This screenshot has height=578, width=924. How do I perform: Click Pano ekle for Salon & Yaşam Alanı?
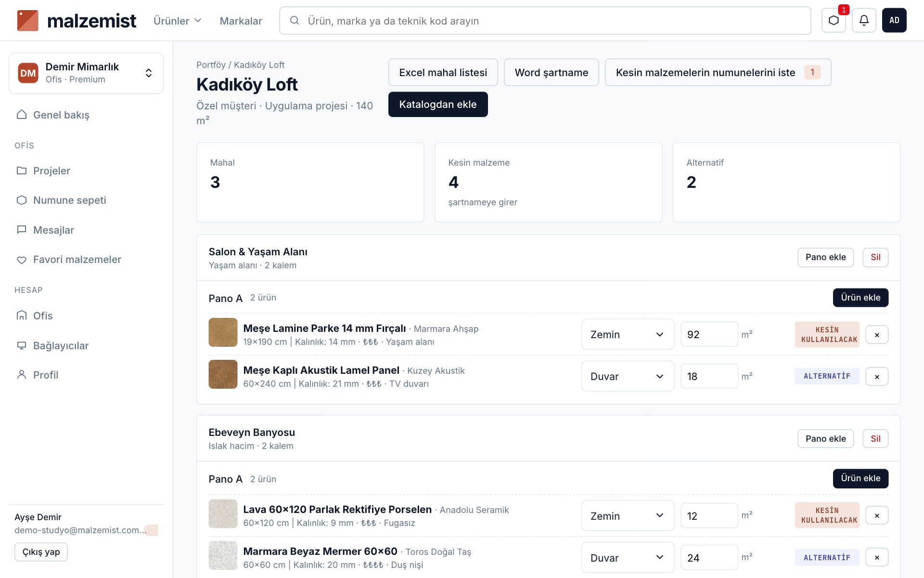[x=825, y=257]
